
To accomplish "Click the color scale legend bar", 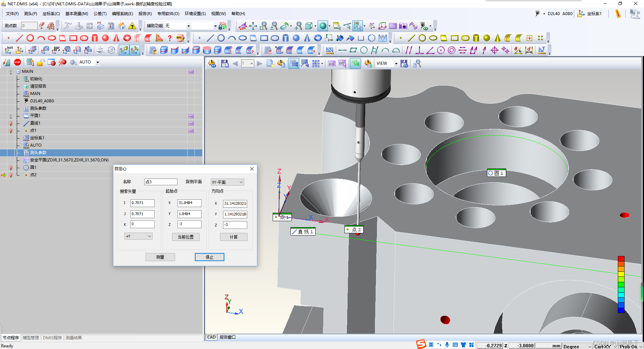I will point(621,285).
